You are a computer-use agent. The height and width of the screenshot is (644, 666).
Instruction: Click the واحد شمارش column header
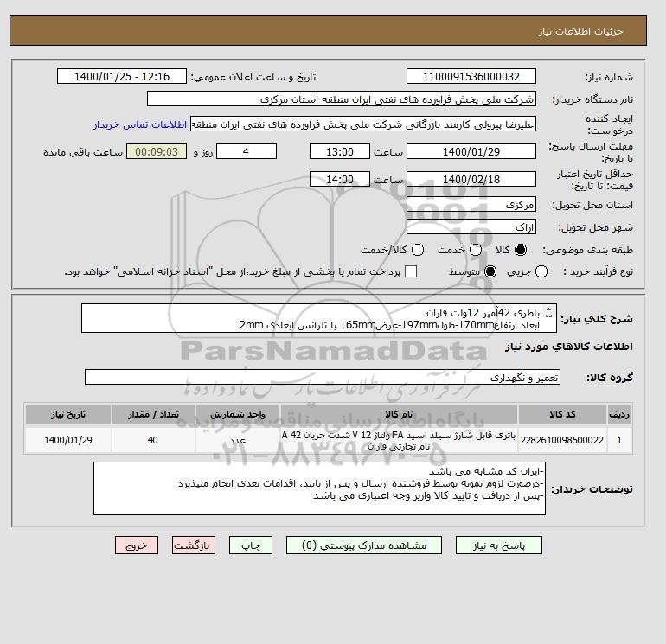click(238, 414)
